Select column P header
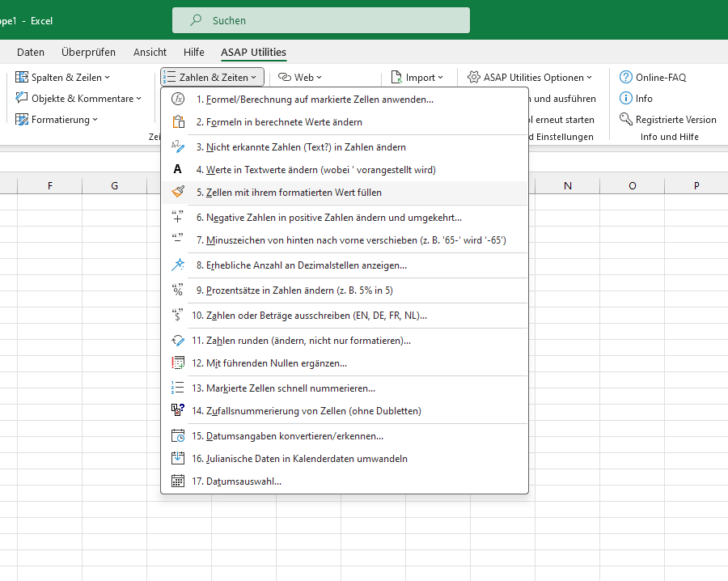The image size is (728, 581). [x=696, y=186]
